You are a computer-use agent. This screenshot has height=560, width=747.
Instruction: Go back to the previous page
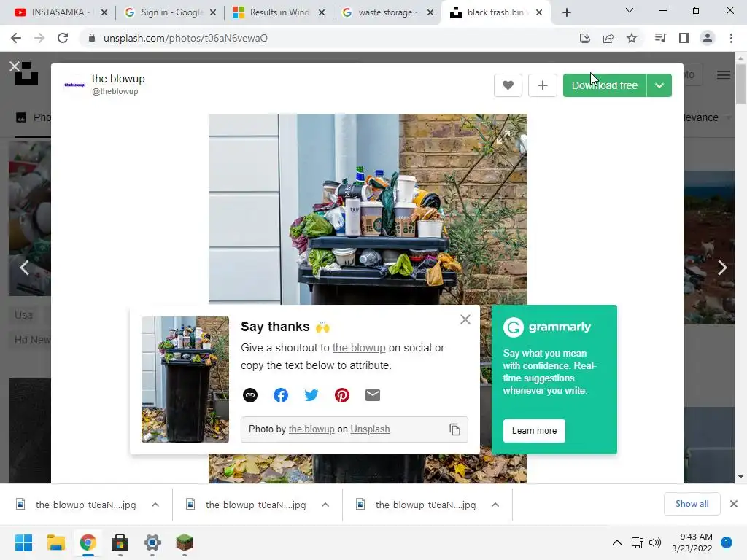pyautogui.click(x=16, y=38)
